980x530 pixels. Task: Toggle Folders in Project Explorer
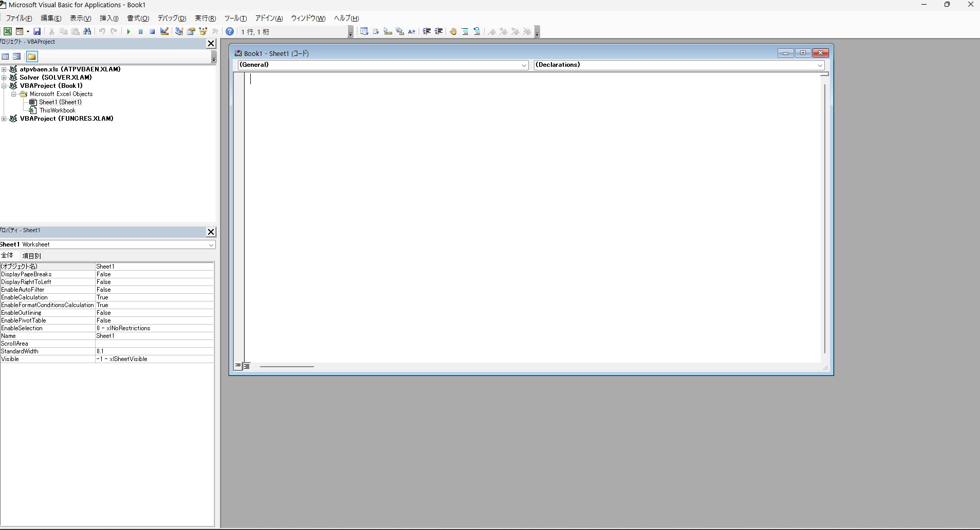[x=32, y=56]
